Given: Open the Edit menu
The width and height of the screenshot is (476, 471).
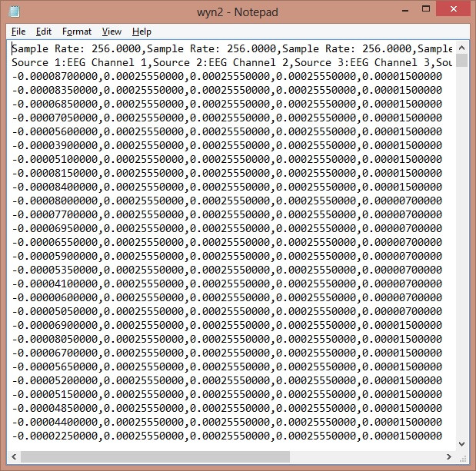Looking at the screenshot, I should [44, 32].
